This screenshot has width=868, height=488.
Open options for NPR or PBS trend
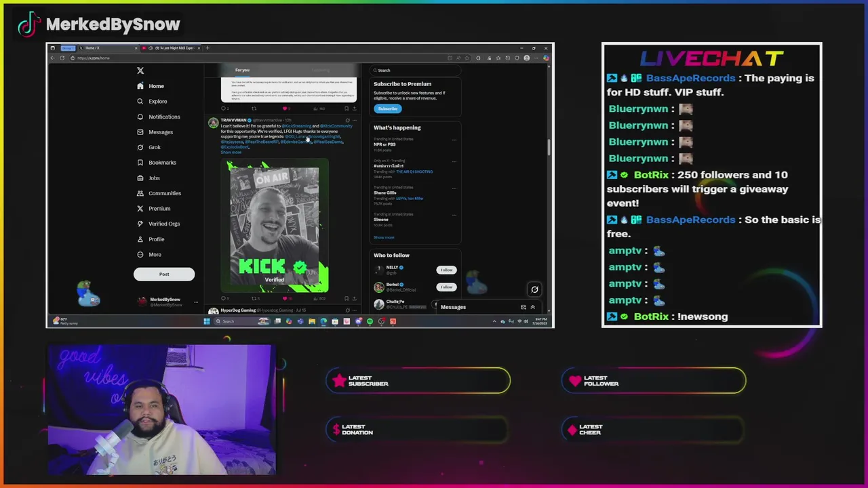tap(454, 140)
